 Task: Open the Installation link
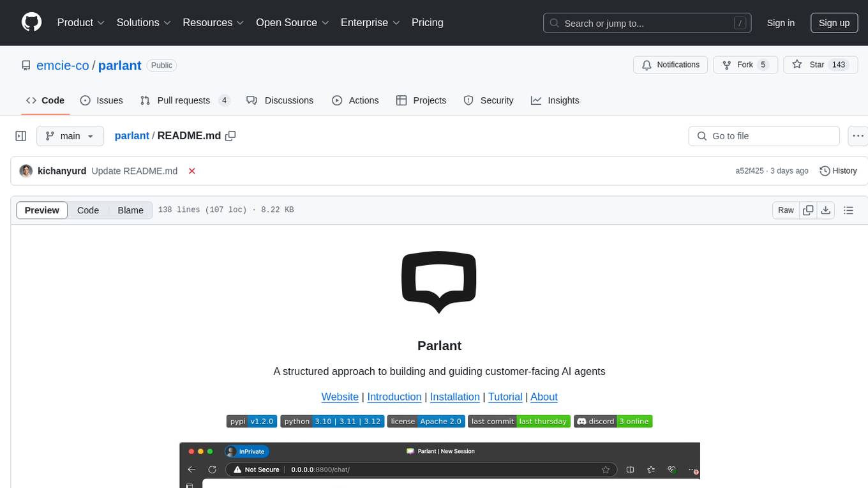(455, 397)
